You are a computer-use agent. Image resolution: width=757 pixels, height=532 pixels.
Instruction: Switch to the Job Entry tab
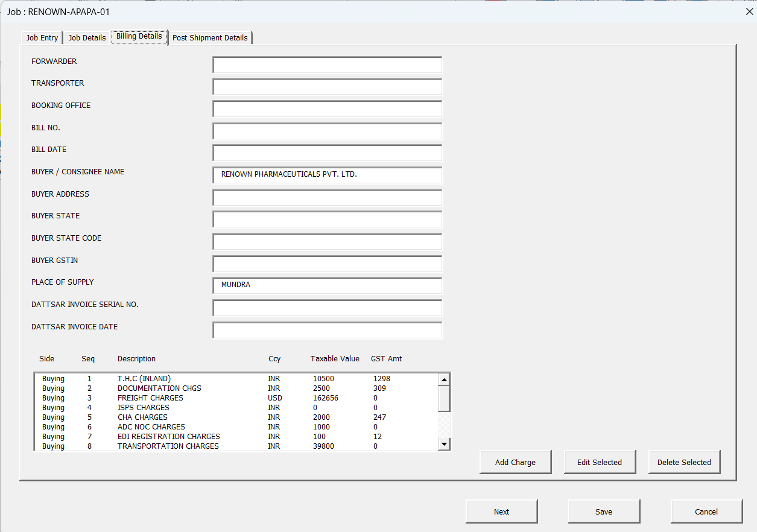pyautogui.click(x=42, y=37)
